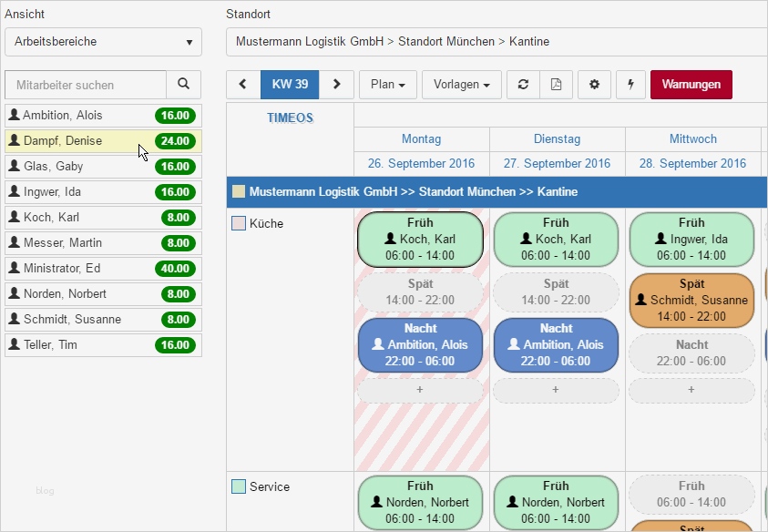Open the Warnungen button
Viewport: 768px width, 532px height.
tap(691, 84)
